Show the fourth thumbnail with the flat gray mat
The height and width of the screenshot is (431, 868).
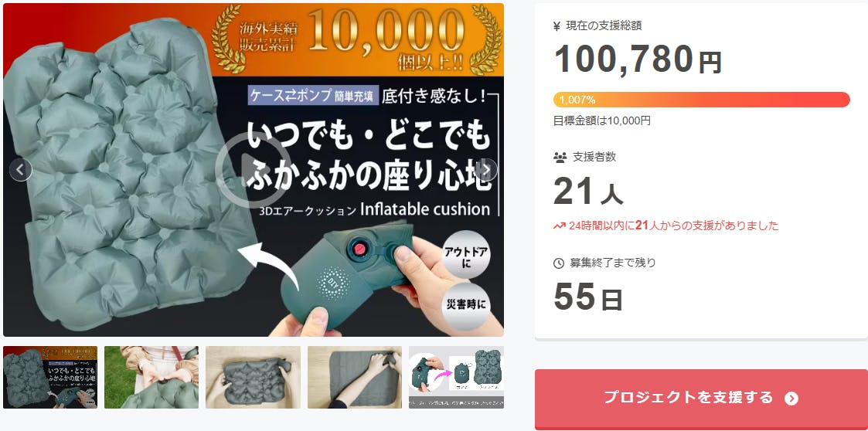point(355,378)
